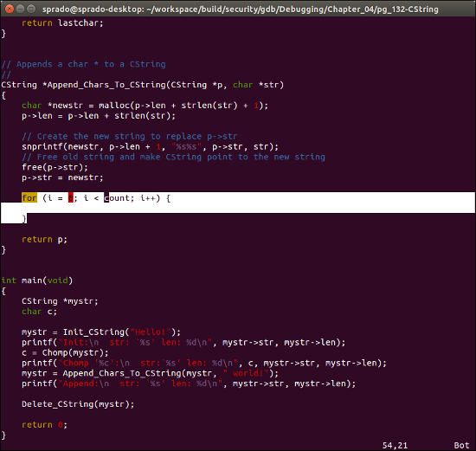Screen dimensions: 476x451
Task: Click the 'Bot' scroll indicator in status line
Action: pyautogui.click(x=461, y=446)
